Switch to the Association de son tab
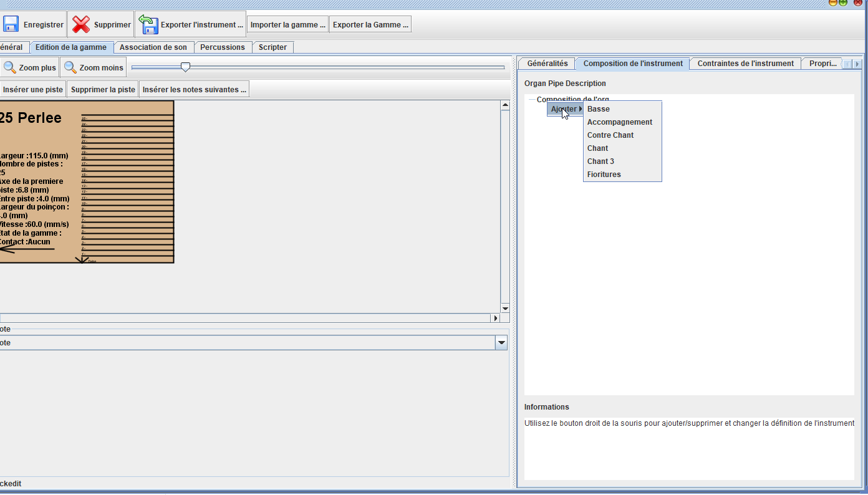868x495 pixels. (153, 47)
